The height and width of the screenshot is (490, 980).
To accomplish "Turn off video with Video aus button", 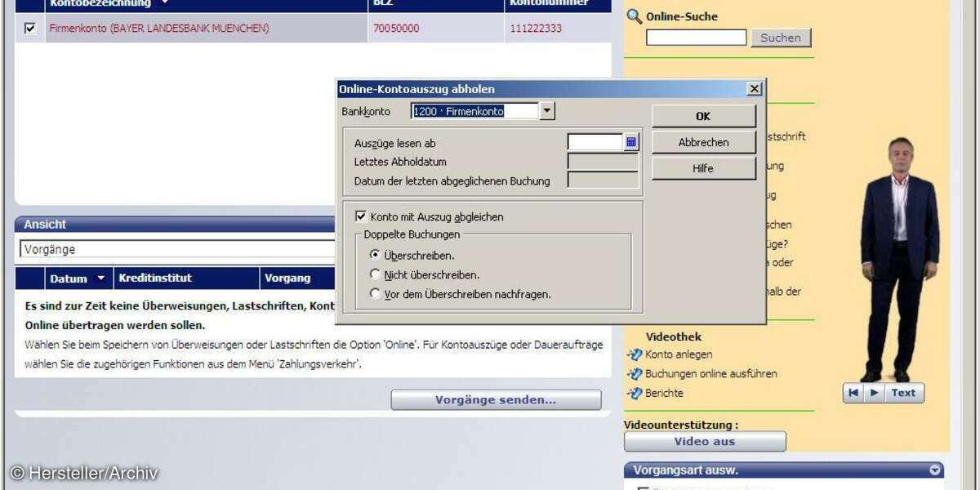I will coord(704,442).
